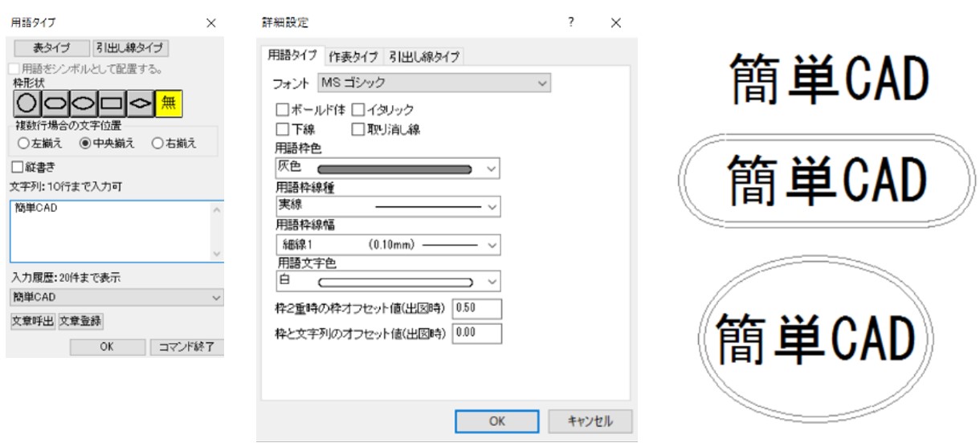Pick the rectangle frame shape
The image size is (980, 447).
[x=111, y=102]
